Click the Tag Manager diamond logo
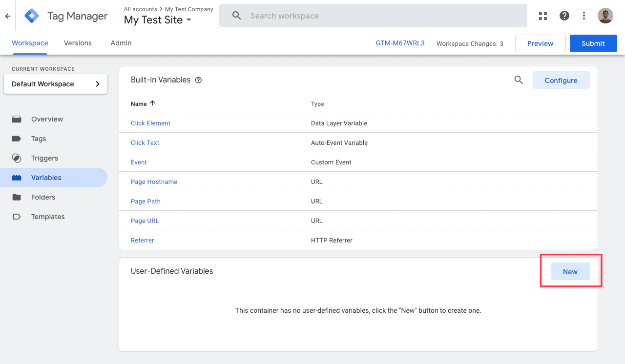Screen dimensions: 625x364 pos(31,16)
